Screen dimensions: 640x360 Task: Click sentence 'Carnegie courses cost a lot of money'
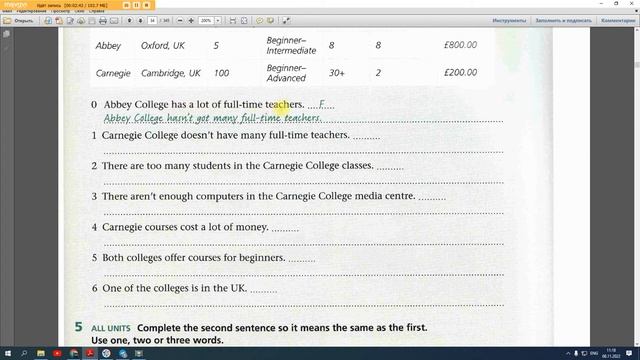pyautogui.click(x=185, y=227)
